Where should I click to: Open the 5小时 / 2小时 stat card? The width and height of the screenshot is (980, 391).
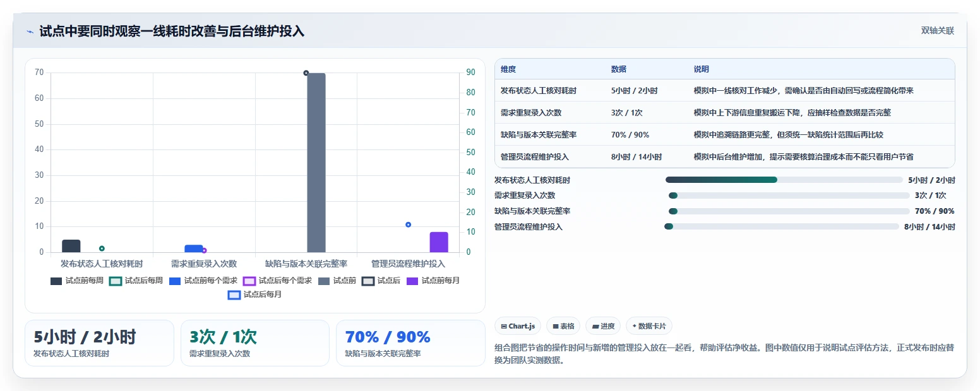coord(99,343)
